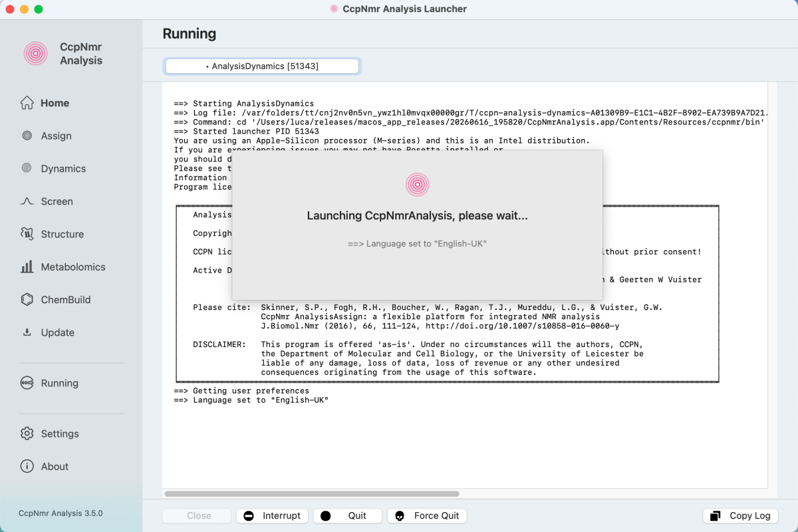Click the dialog's 'Language set to English-UK' status

coord(418,244)
